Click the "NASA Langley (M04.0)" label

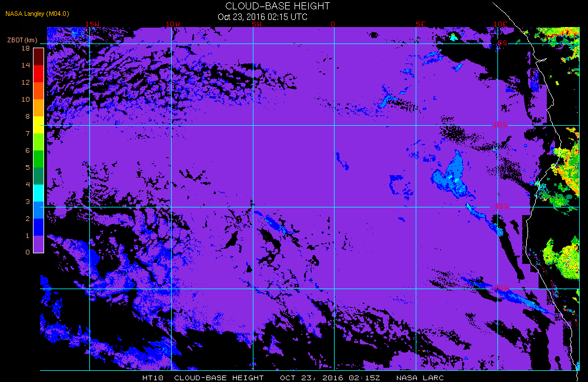(x=37, y=14)
